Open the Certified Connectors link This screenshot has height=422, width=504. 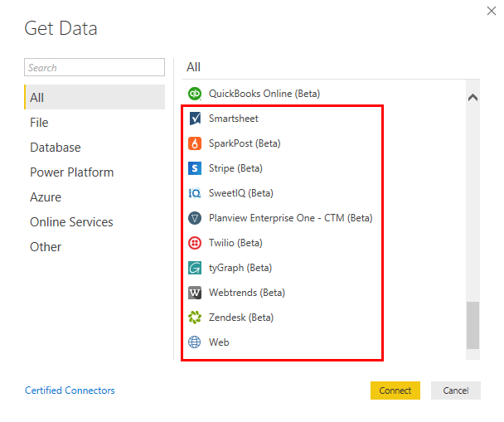tap(70, 390)
